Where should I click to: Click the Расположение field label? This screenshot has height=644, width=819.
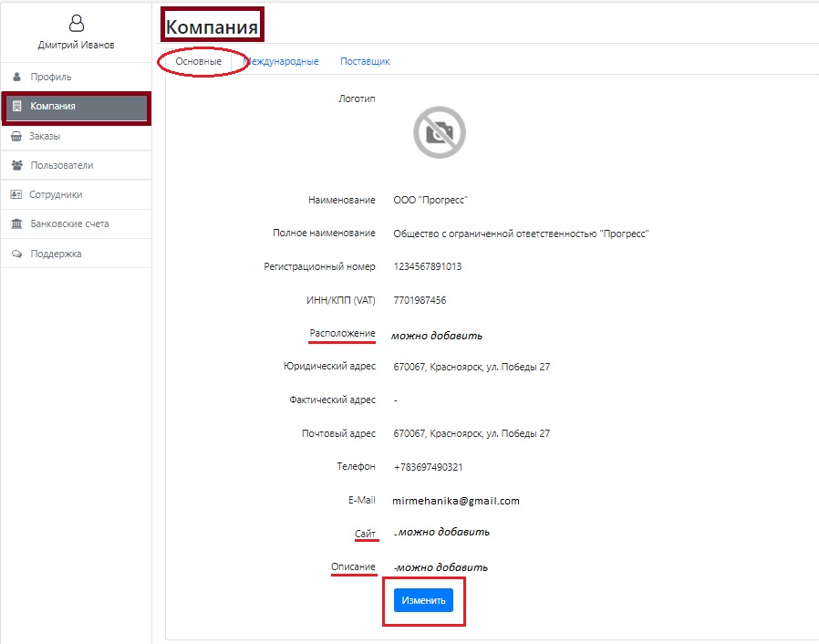click(342, 333)
